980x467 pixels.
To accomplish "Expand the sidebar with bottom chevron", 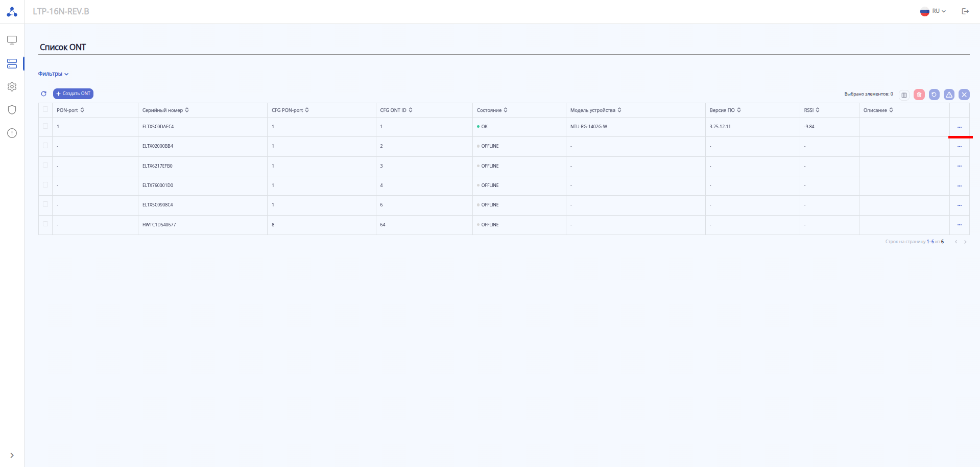I will (x=12, y=455).
